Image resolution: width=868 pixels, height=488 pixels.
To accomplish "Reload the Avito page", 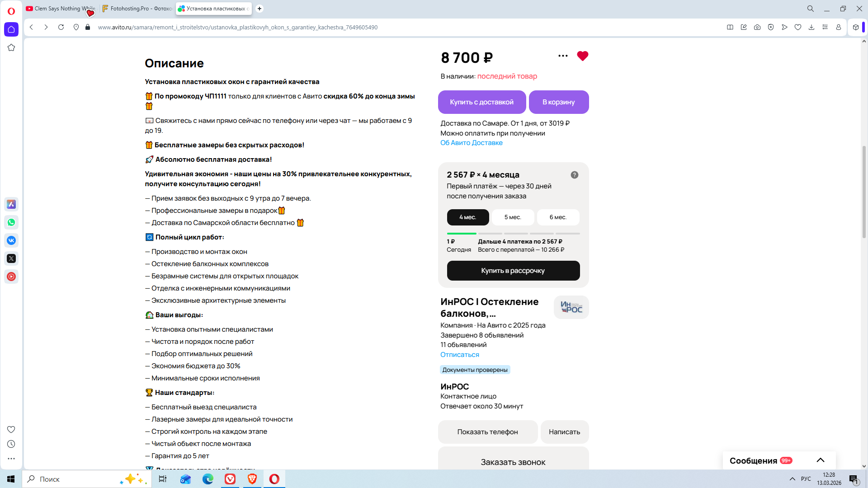I will tap(61, 27).
